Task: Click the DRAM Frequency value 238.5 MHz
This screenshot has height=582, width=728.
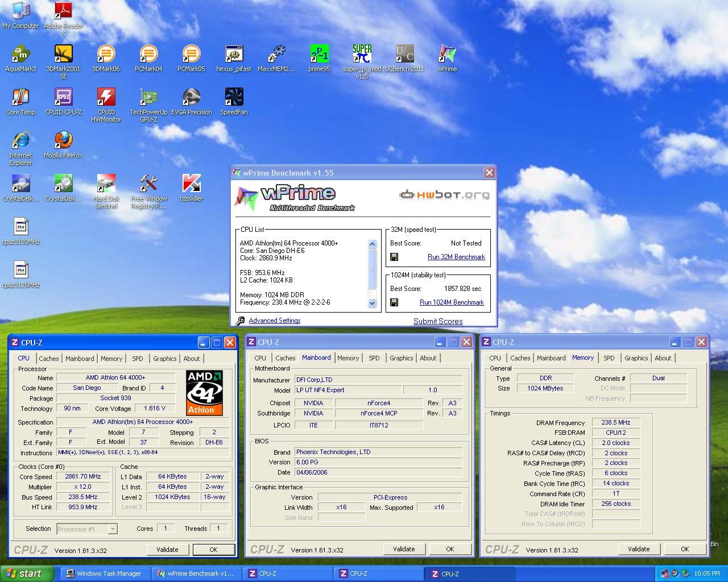Action: [616, 423]
